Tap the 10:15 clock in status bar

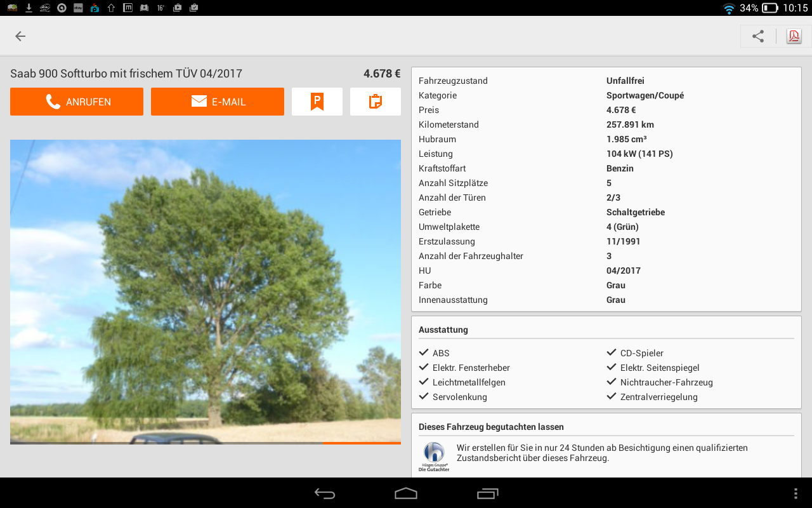796,8
